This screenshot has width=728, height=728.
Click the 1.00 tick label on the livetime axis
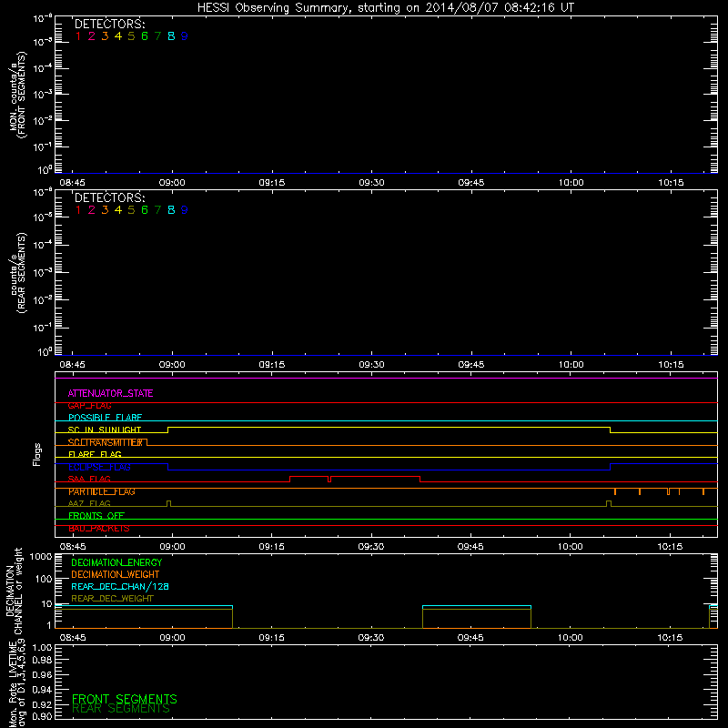pos(42,648)
